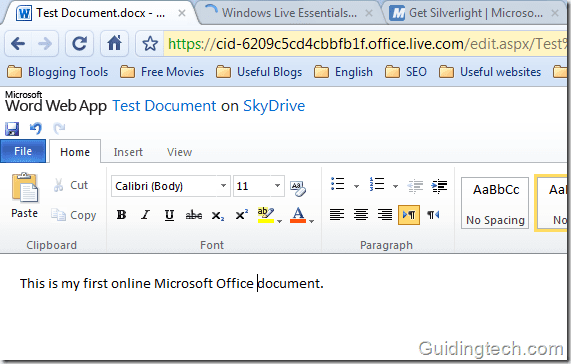Open Free Movies bookmarks folder
The height and width of the screenshot is (364, 571).
point(162,72)
